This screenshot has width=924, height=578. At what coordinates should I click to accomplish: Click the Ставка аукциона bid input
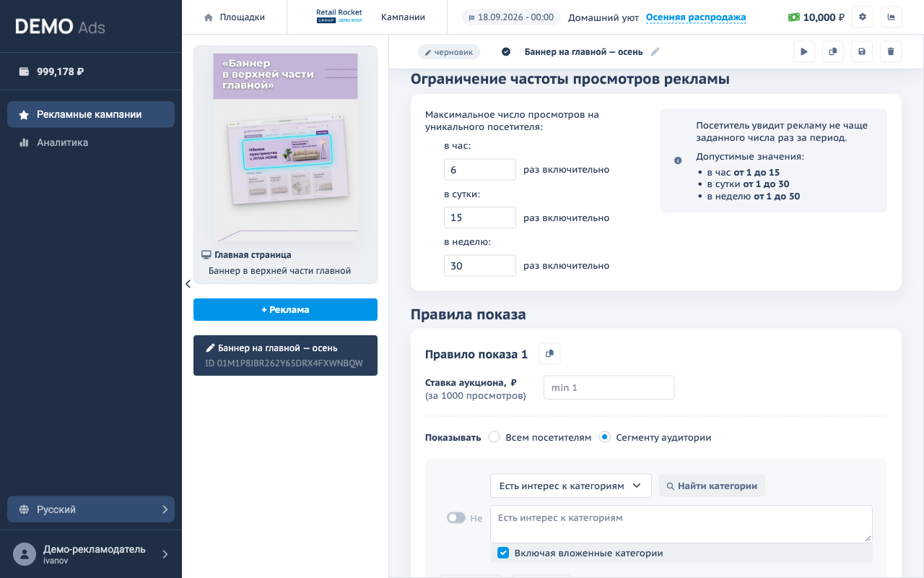pos(609,387)
